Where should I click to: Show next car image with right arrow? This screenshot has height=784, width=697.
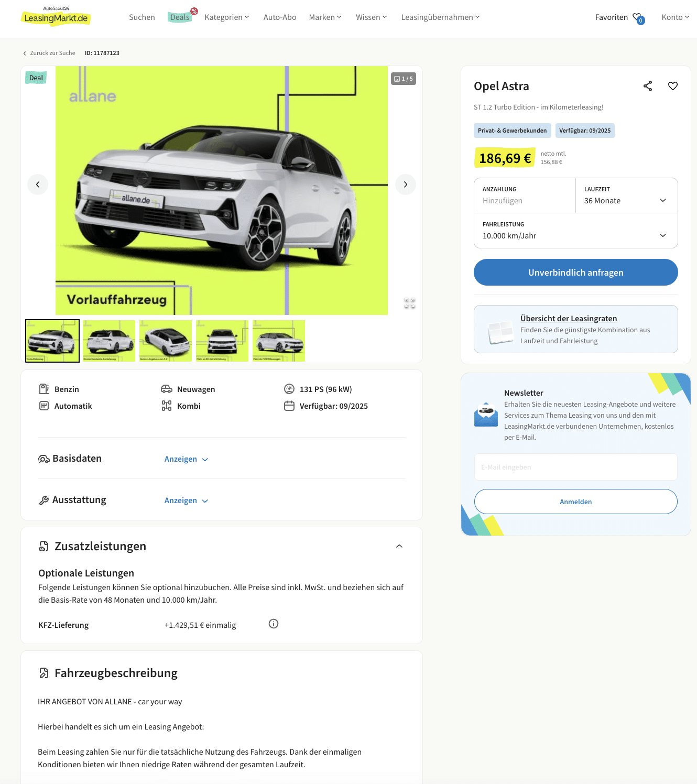pyautogui.click(x=406, y=184)
